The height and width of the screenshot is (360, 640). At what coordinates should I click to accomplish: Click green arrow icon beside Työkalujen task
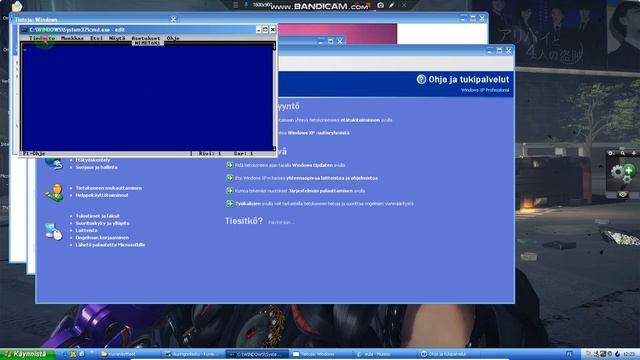point(230,203)
